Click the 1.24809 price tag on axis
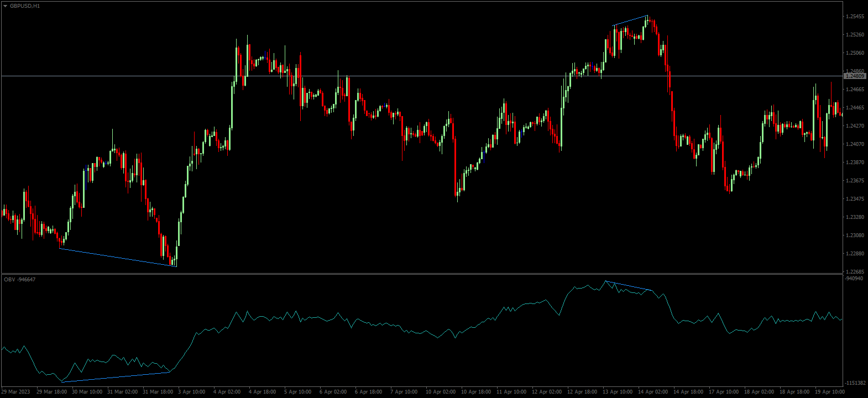The image size is (868, 398). [x=855, y=76]
